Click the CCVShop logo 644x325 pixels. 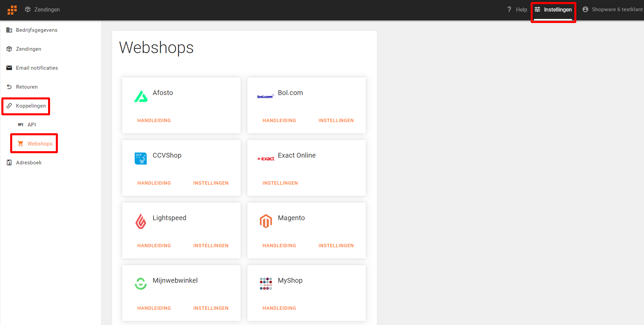[x=141, y=159]
